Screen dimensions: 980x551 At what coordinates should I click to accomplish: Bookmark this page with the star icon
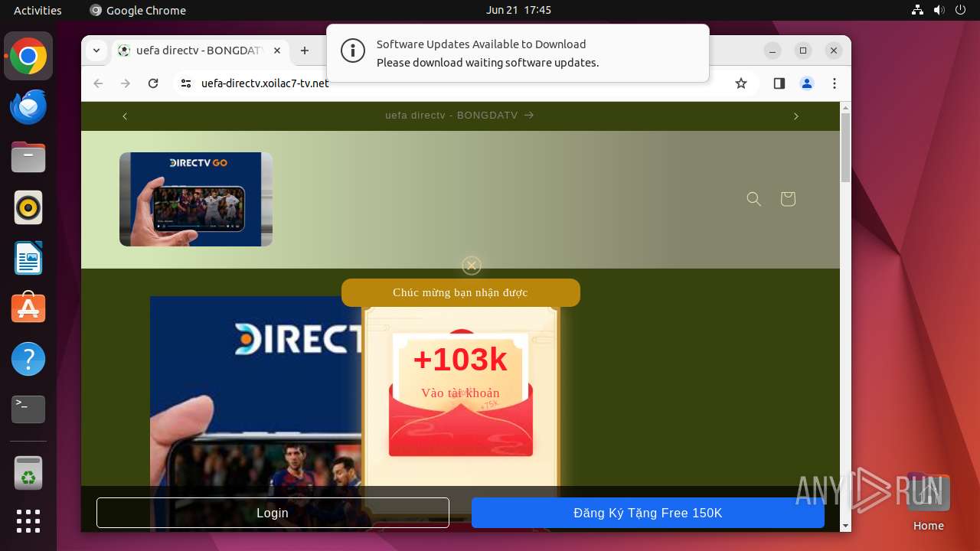point(740,83)
